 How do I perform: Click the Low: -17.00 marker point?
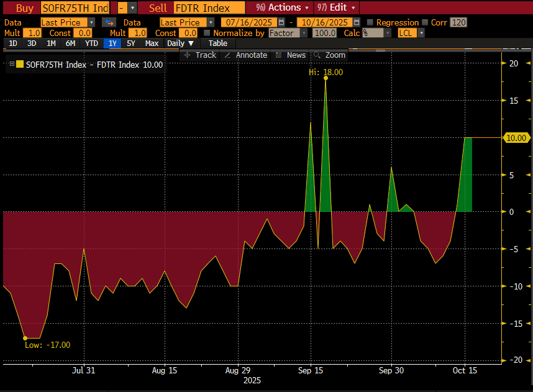pos(25,339)
